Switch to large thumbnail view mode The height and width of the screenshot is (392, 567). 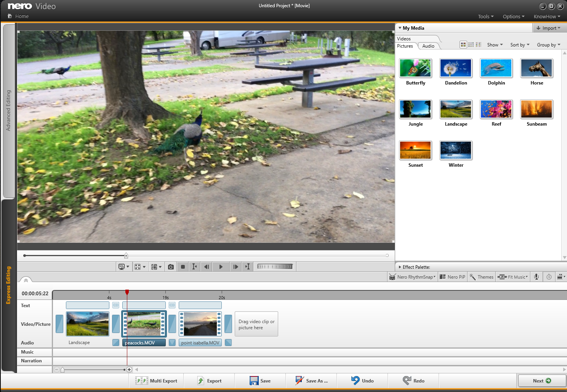point(463,45)
